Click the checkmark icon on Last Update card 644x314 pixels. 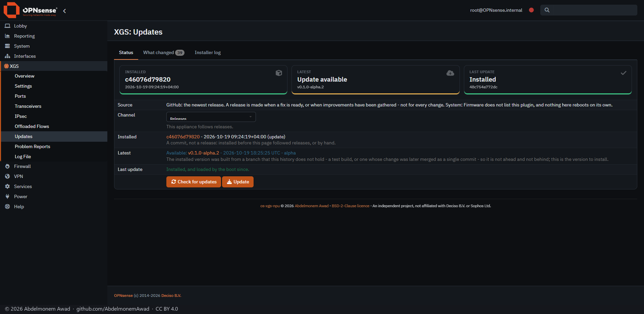pyautogui.click(x=624, y=73)
